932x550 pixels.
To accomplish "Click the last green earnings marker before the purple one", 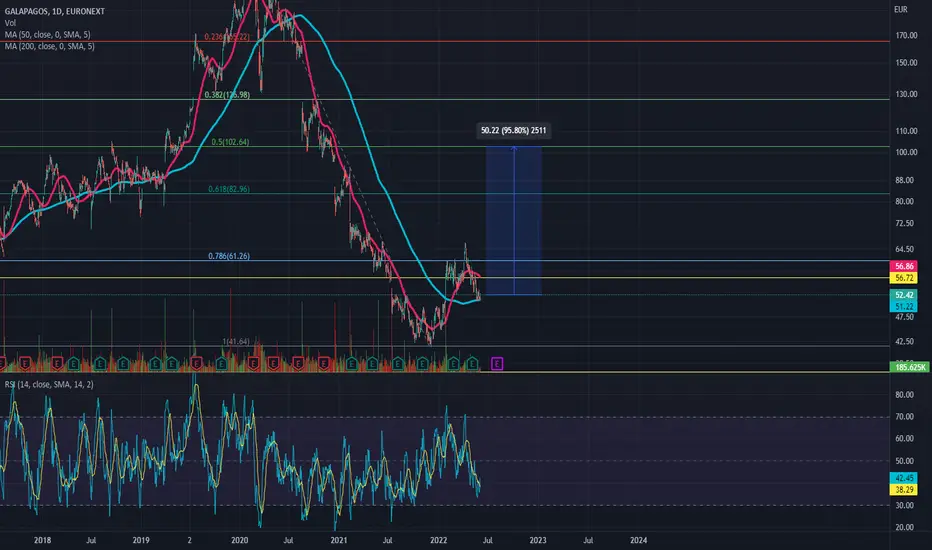I will 472,363.
